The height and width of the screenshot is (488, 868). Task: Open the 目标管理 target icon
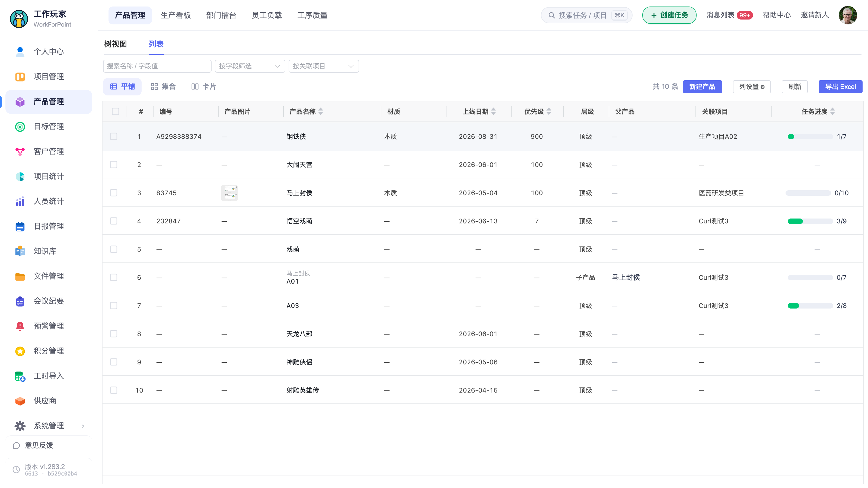pos(20,126)
